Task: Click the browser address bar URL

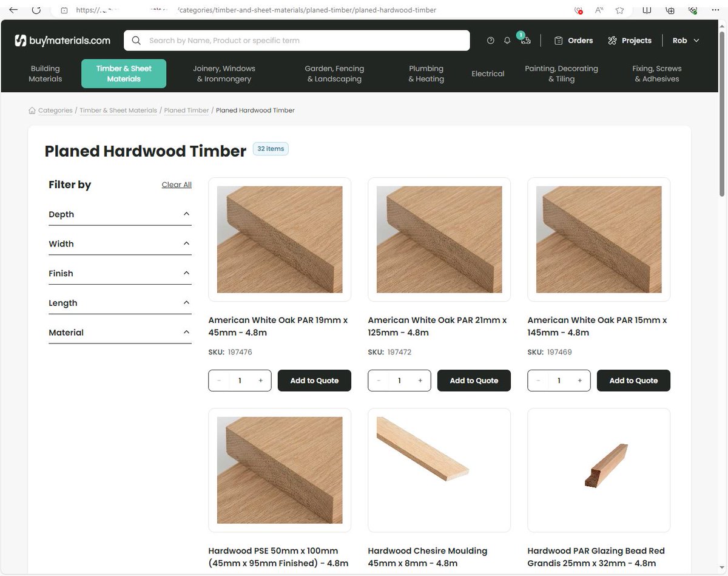Action: pyautogui.click(x=256, y=10)
